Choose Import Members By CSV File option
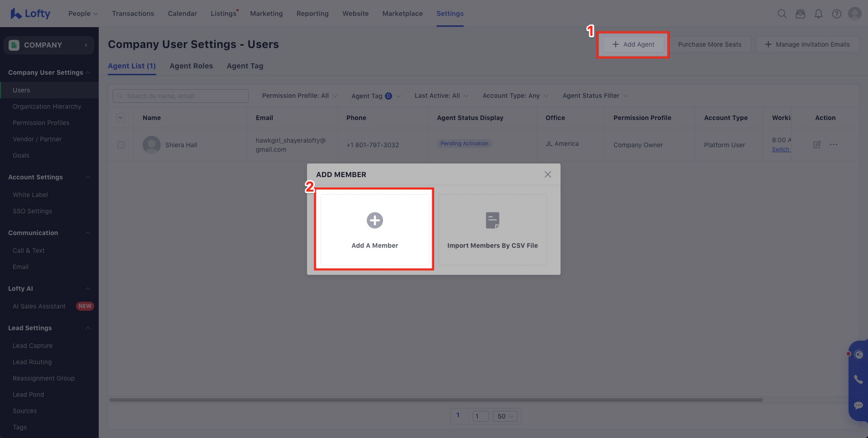Image resolution: width=868 pixels, height=438 pixels. [492, 230]
